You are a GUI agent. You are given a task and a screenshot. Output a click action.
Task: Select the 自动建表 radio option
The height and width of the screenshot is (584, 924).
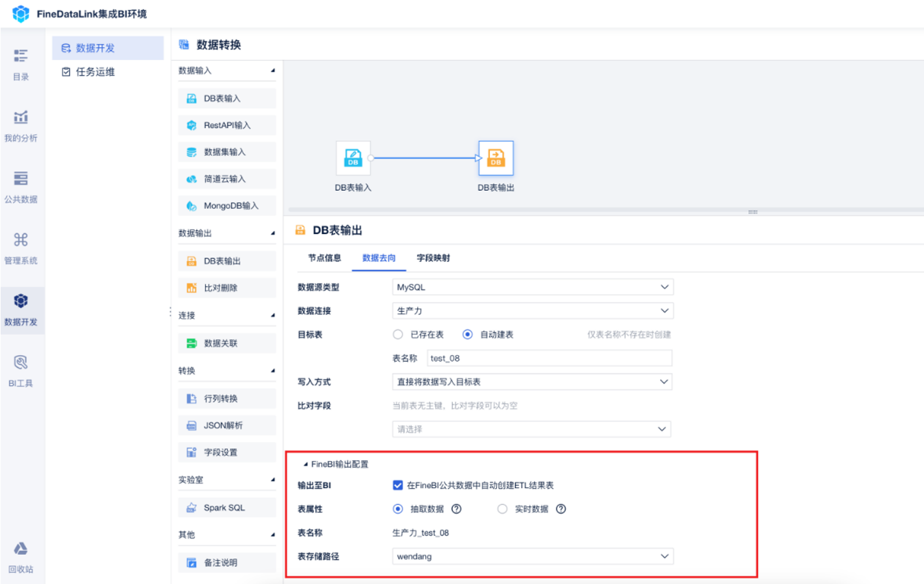coord(467,334)
